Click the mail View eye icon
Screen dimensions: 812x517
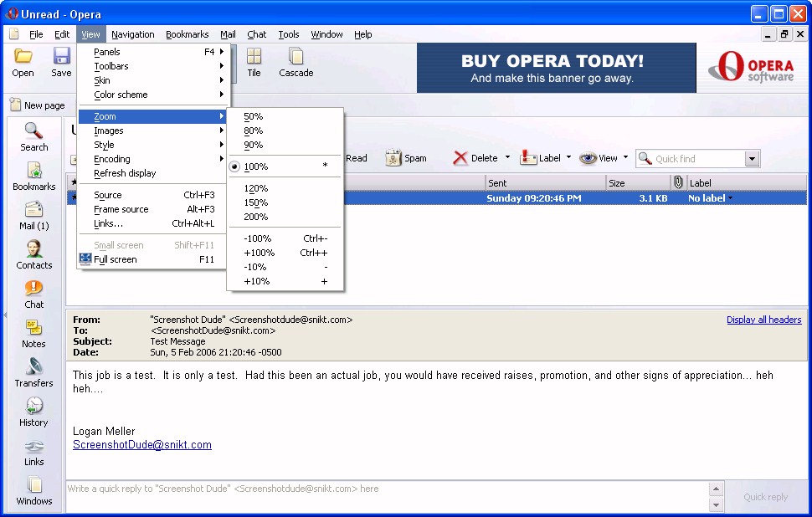(588, 158)
